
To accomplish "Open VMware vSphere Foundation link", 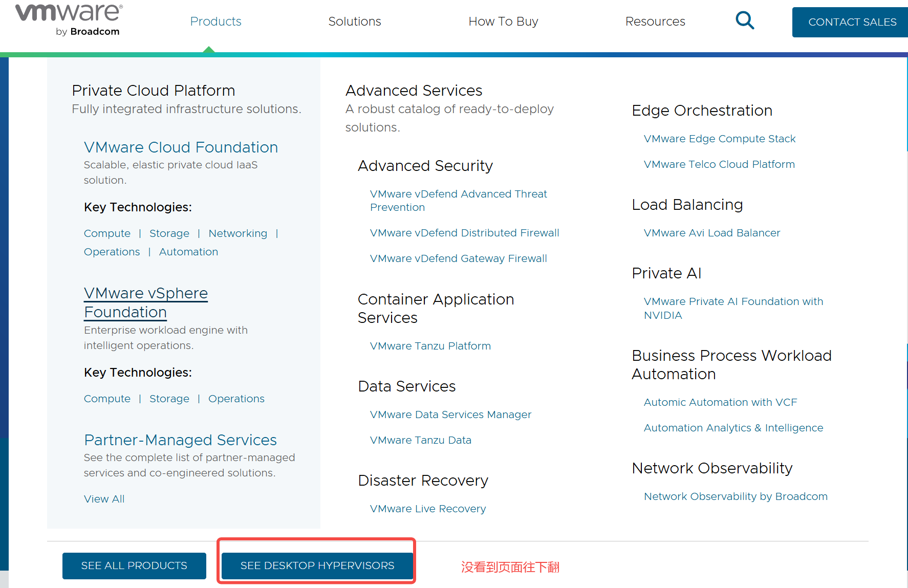I will (146, 302).
